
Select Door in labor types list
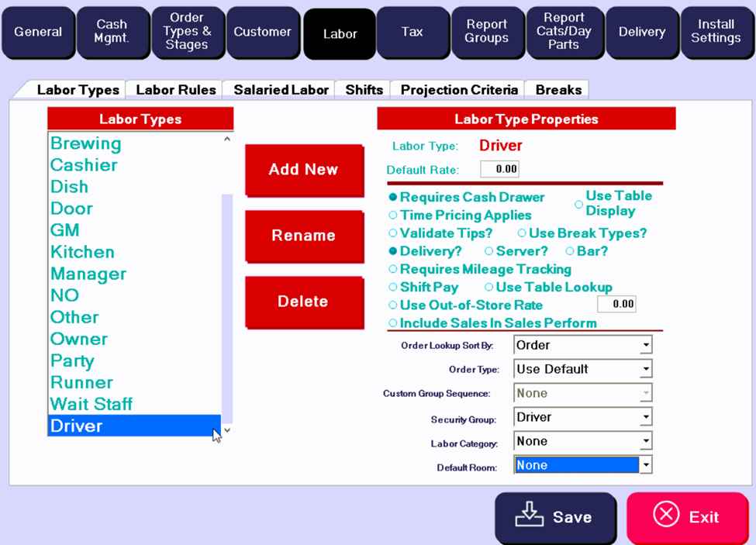(x=134, y=209)
